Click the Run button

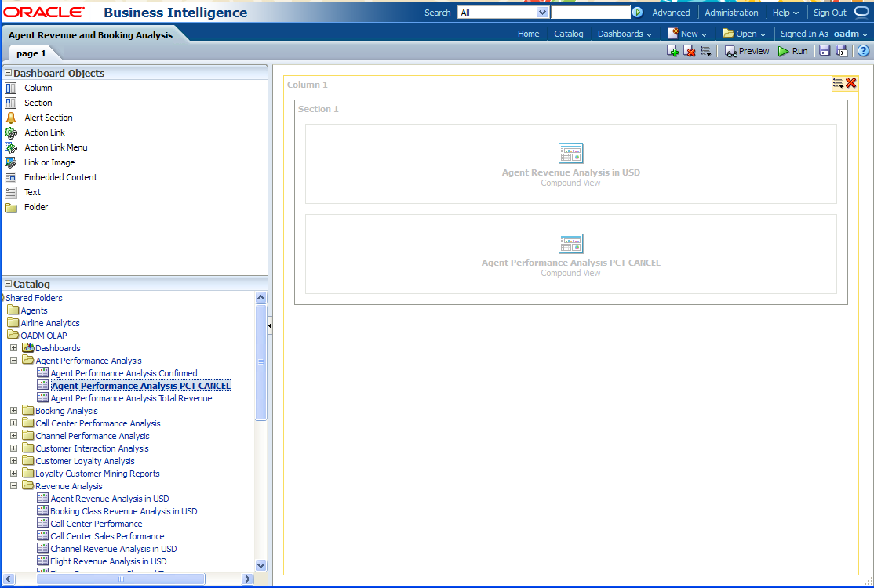(x=792, y=51)
